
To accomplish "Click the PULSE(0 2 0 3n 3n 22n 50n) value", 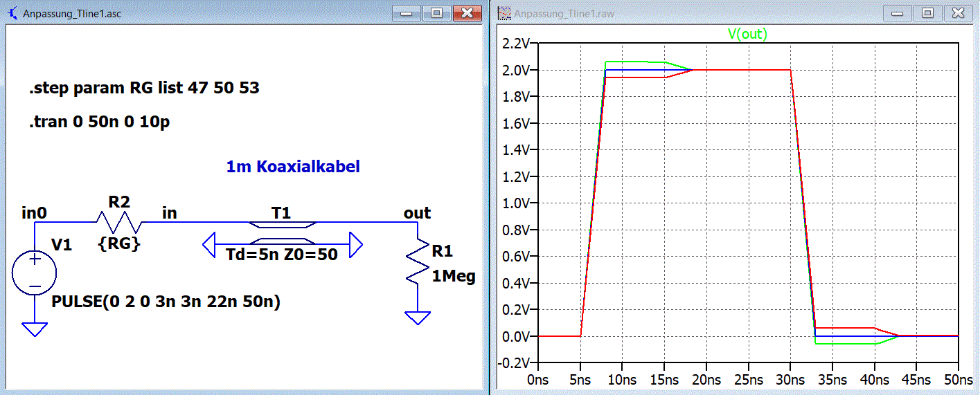I will pyautogui.click(x=166, y=302).
